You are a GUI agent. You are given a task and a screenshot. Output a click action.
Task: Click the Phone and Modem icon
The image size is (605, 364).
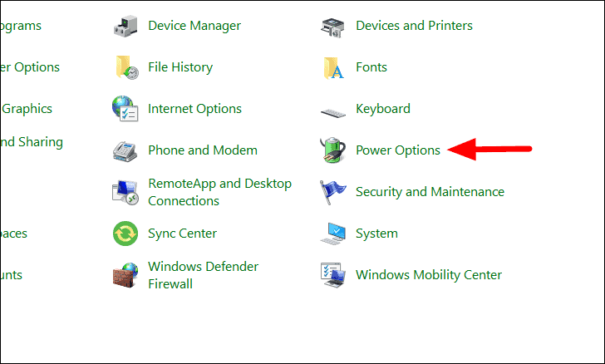click(125, 151)
